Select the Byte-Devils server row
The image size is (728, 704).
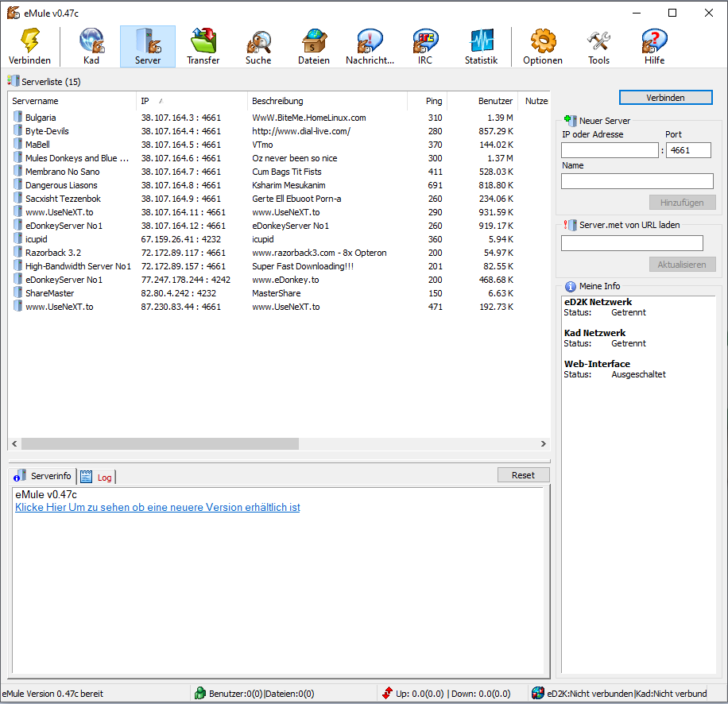click(279, 131)
